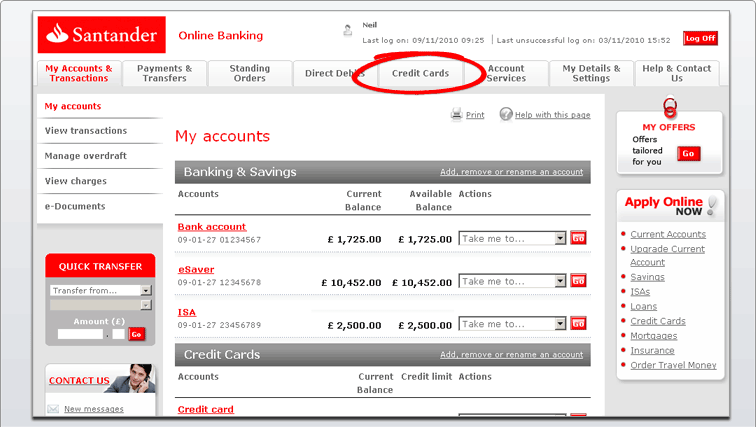
Task: Open Help & Contact Us tab
Action: coord(676,73)
